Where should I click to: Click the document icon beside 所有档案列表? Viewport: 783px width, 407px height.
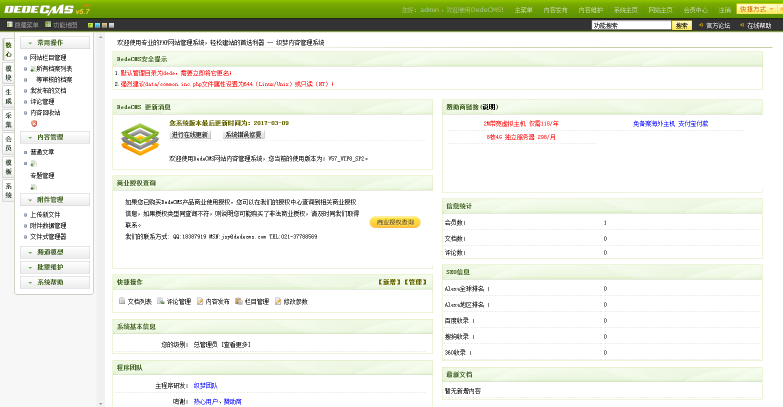coord(33,69)
